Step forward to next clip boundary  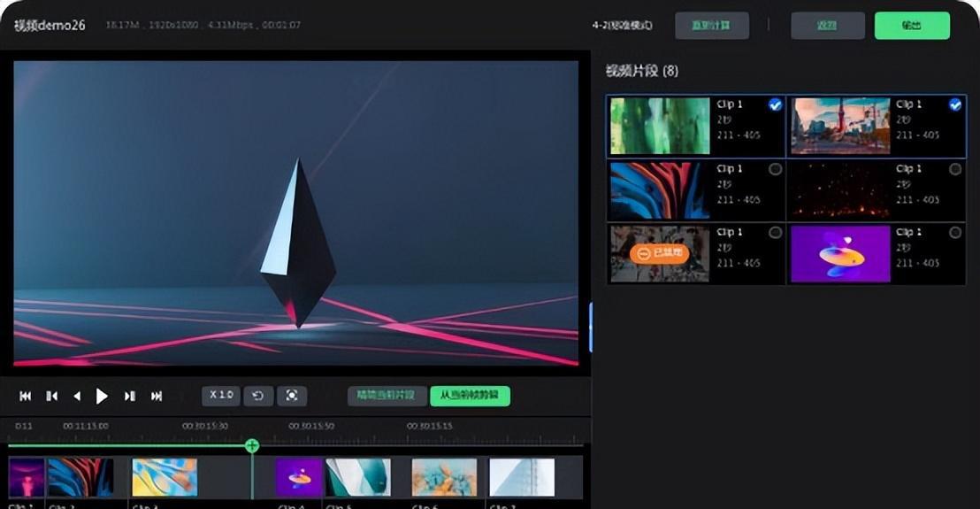129,396
